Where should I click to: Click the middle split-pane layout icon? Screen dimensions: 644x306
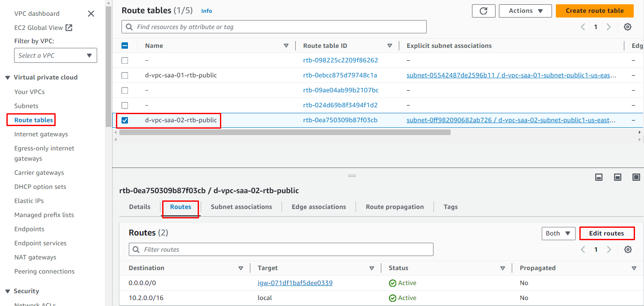click(x=617, y=177)
